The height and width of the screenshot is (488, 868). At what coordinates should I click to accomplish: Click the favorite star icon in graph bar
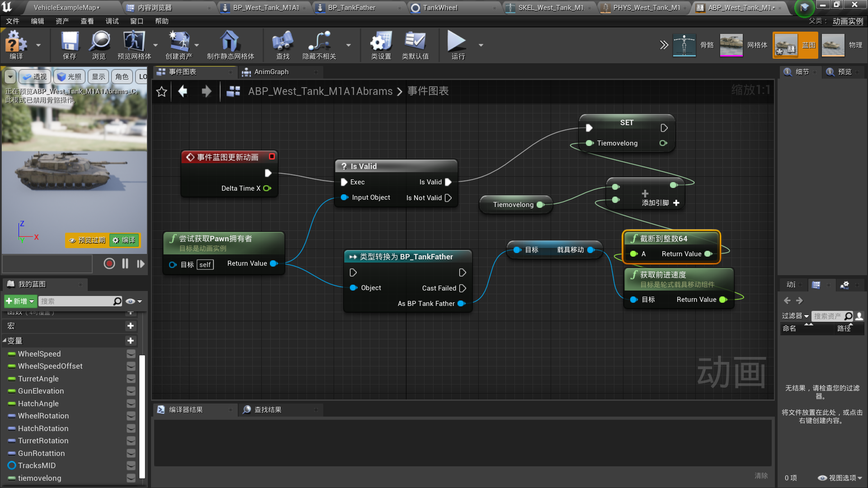click(161, 92)
